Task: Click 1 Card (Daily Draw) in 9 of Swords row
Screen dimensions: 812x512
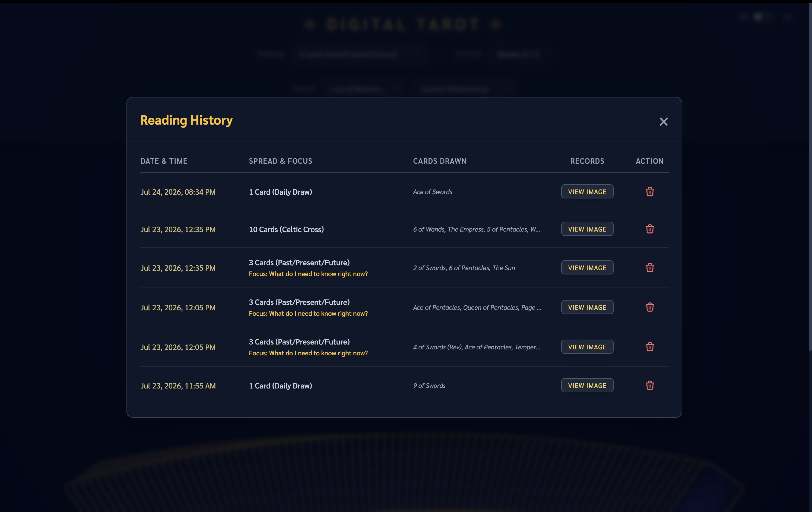Action: 280,385
